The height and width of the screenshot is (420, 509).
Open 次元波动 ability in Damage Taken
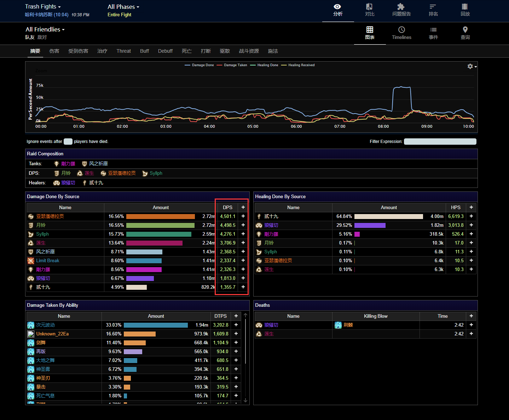[46, 325]
